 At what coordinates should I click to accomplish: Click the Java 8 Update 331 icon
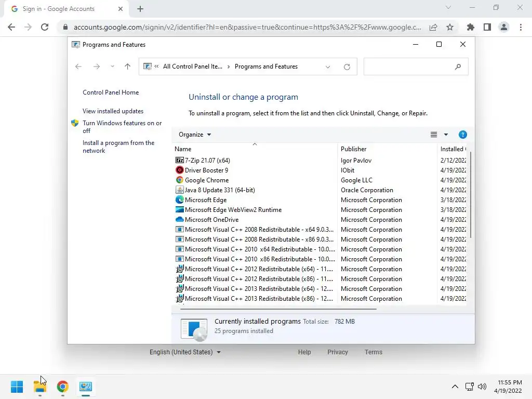tap(179, 190)
